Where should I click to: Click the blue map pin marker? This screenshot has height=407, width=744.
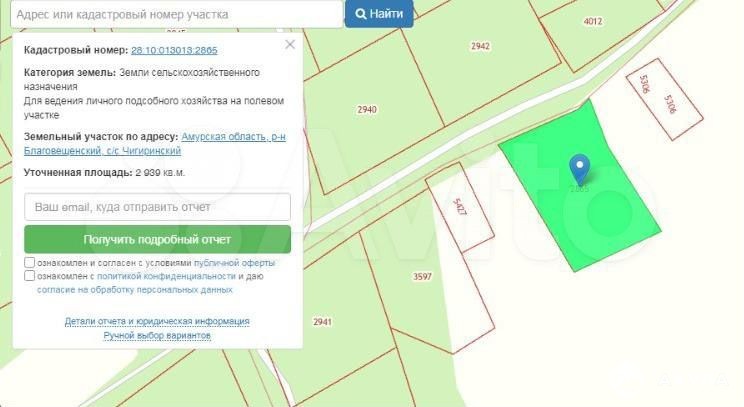(x=579, y=168)
